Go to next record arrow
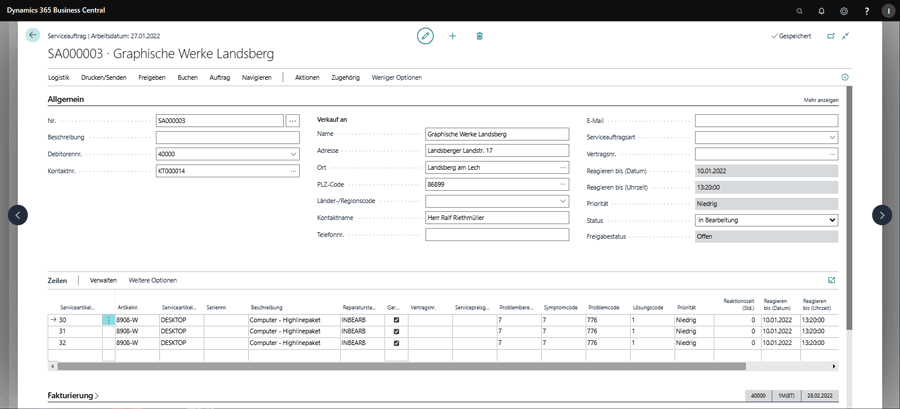Viewport: 900px width, 409px height. [882, 215]
